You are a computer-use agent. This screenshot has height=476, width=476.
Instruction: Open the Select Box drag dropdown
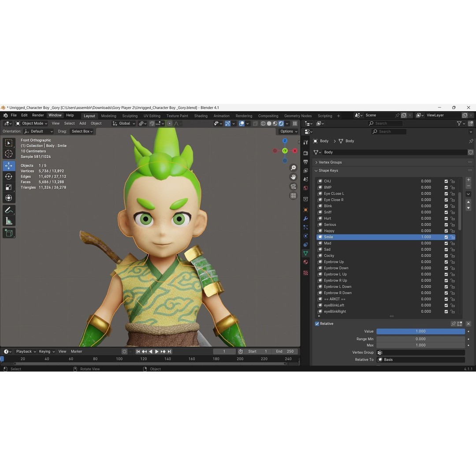(x=82, y=131)
